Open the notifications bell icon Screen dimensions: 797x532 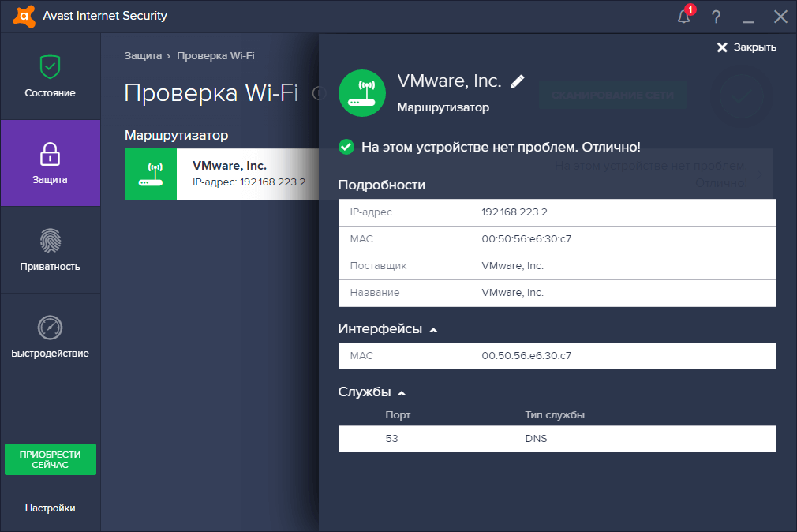click(x=683, y=16)
